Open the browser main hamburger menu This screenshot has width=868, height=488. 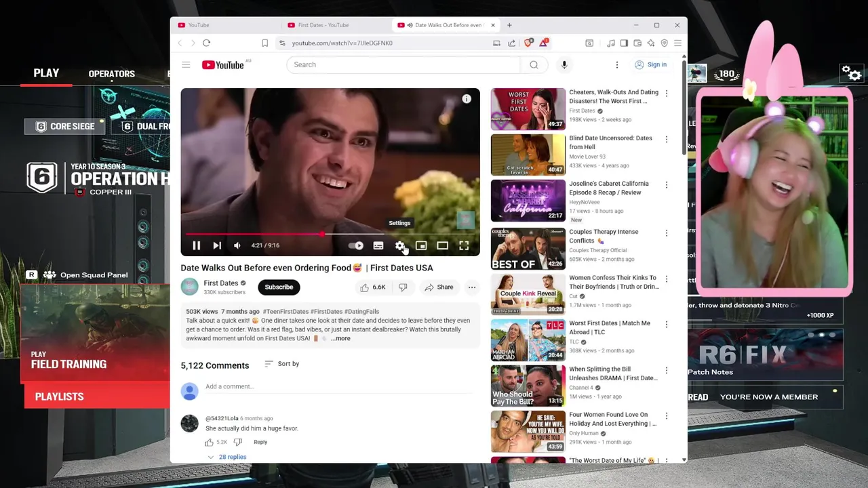tap(677, 43)
